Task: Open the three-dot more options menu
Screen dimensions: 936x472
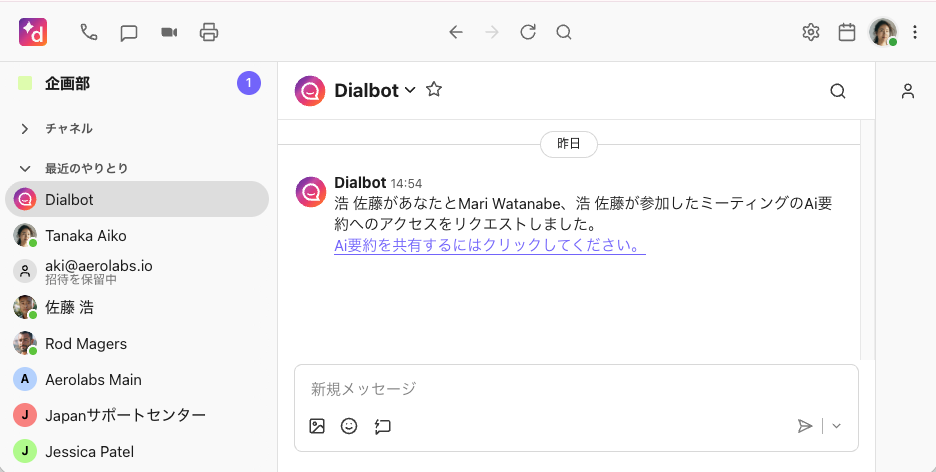Action: 915,32
